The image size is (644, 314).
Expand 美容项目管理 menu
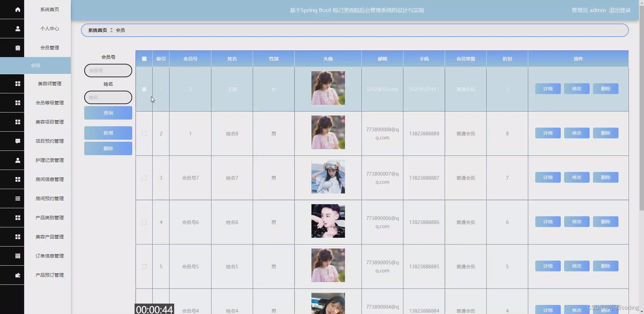[50, 122]
